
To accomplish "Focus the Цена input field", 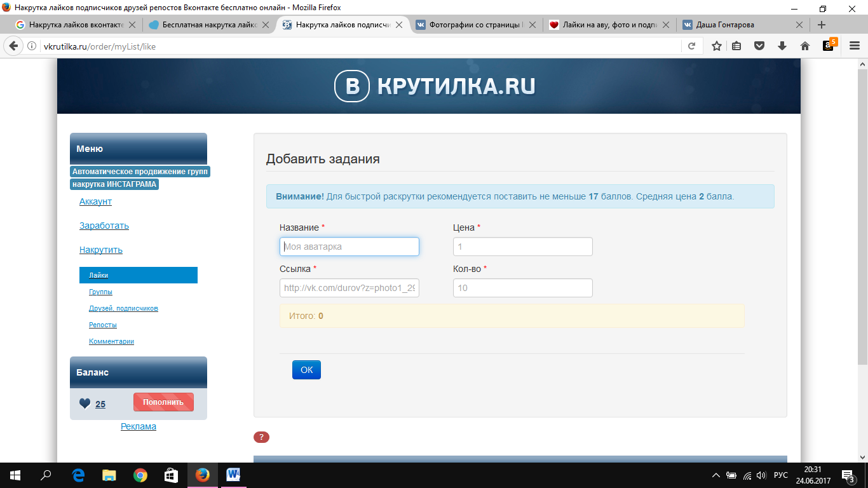I will (x=523, y=247).
